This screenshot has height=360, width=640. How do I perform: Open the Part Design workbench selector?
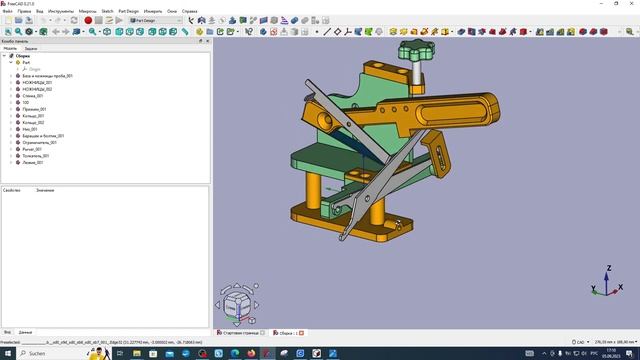coord(155,20)
